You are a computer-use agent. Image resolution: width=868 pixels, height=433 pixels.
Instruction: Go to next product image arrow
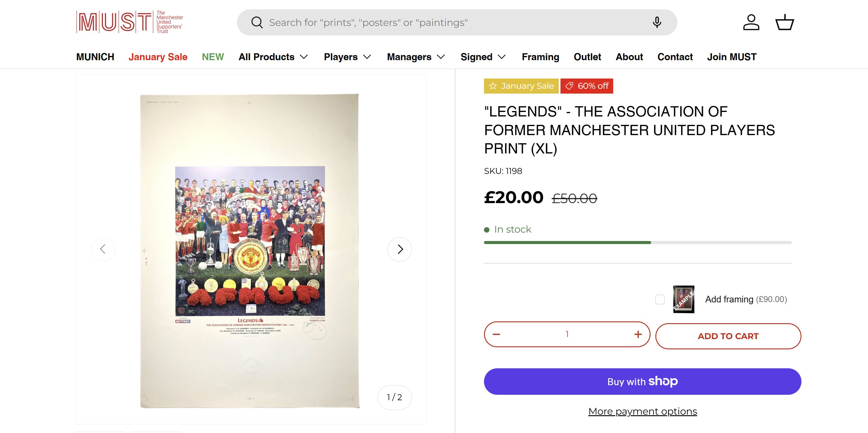point(400,249)
